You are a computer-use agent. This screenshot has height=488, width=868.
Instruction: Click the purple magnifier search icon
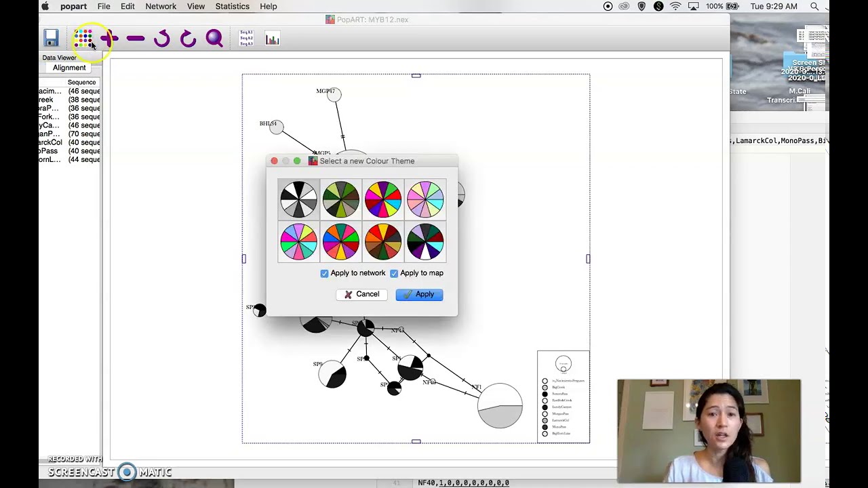click(x=214, y=39)
